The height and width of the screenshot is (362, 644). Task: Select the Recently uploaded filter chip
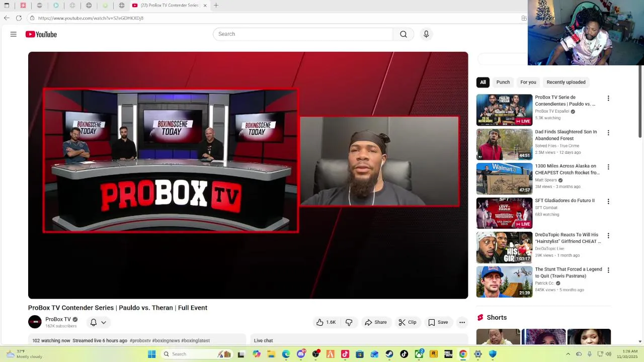(566, 82)
